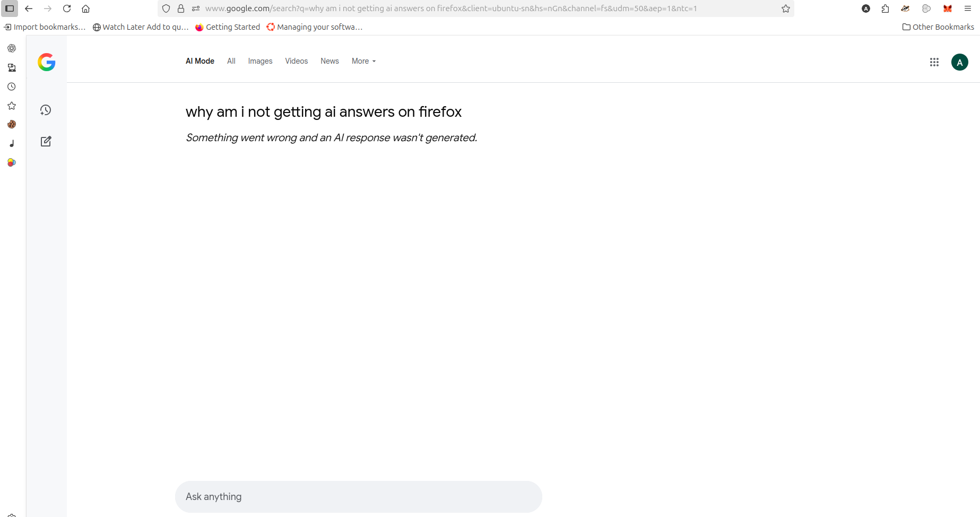The image size is (980, 517).
Task: Toggle the Firefox sidebar panel
Action: (10, 8)
